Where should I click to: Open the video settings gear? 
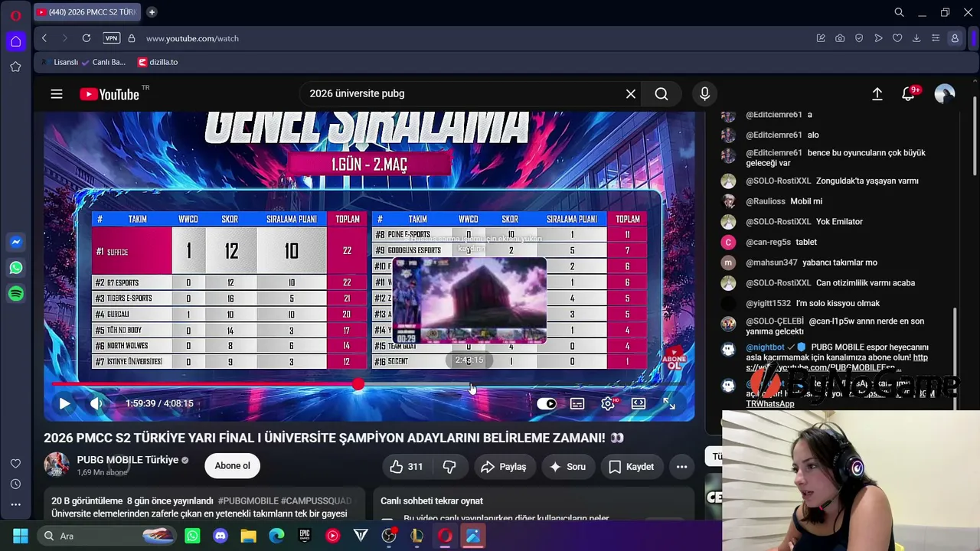[608, 403]
